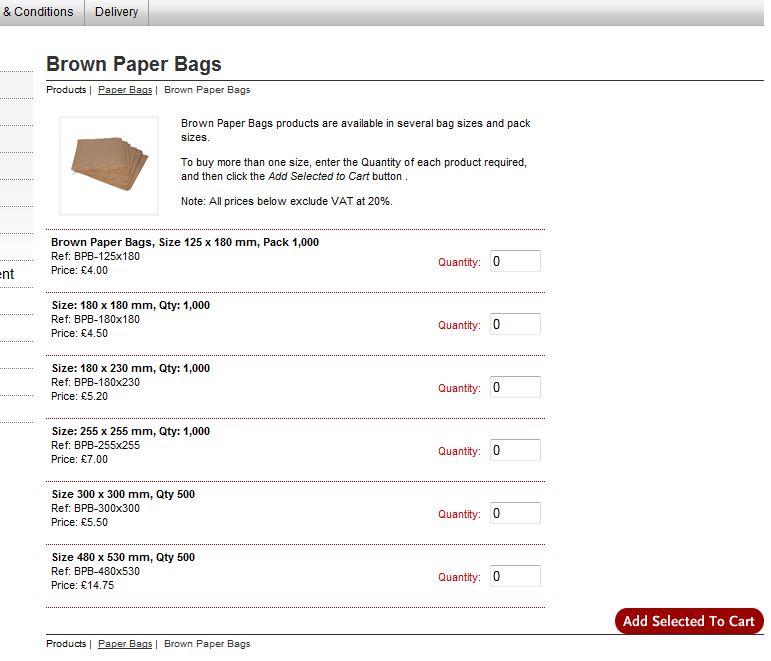The width and height of the screenshot is (771, 661).
Task: Click the Brown Paper Bags page heading
Action: (x=134, y=64)
